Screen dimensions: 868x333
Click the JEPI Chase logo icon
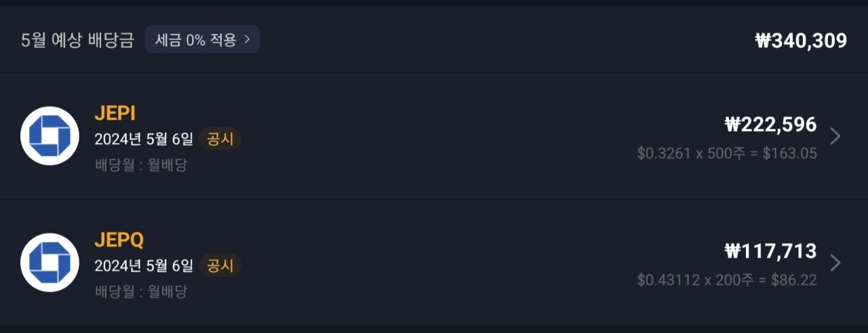point(50,136)
